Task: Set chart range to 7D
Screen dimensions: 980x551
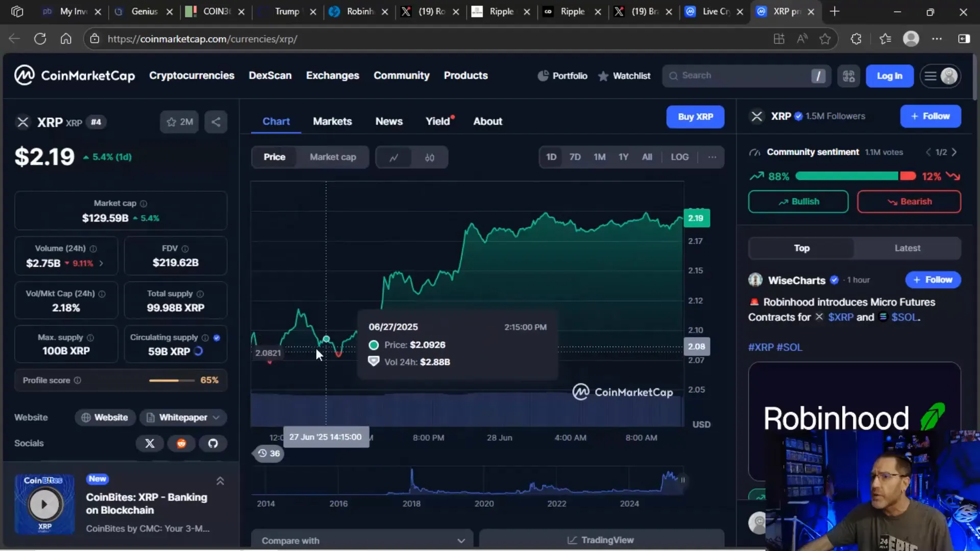Action: click(x=575, y=157)
